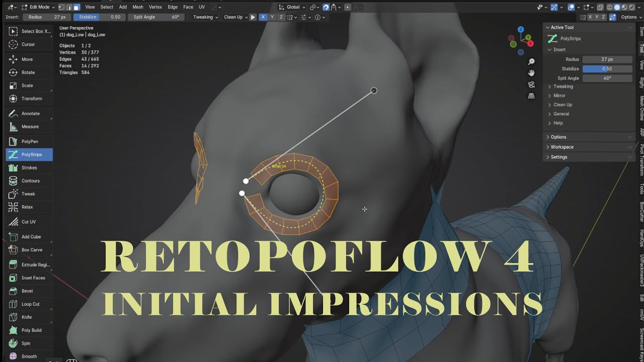Select the Knife tool

point(29,317)
